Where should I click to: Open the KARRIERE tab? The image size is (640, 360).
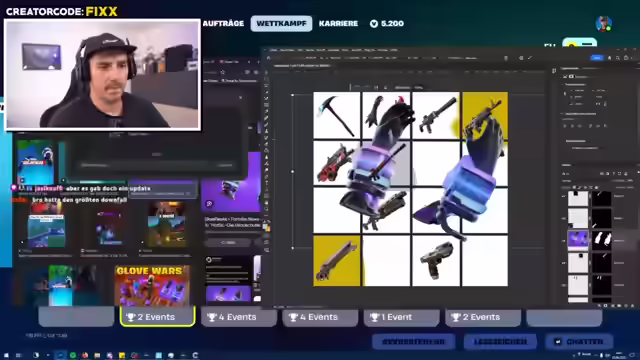pyautogui.click(x=338, y=24)
